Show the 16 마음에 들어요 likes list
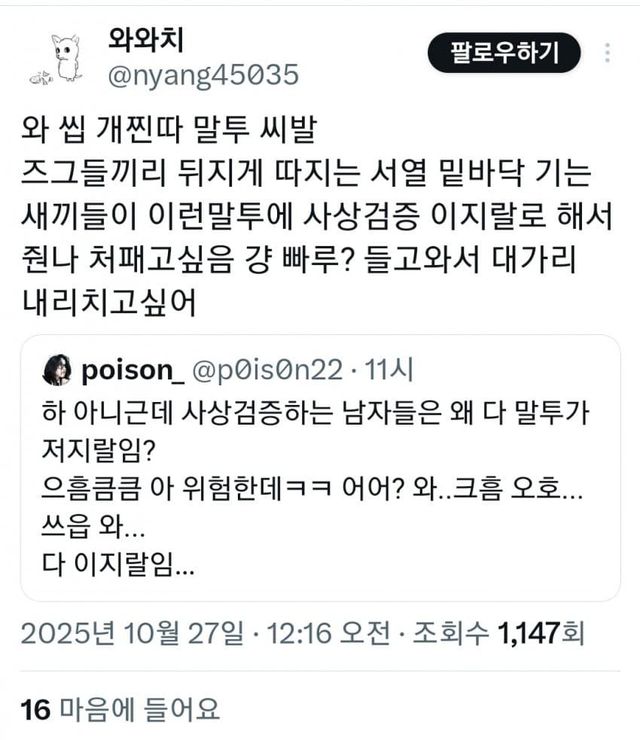The width and height of the screenshot is (640, 740). 120,709
